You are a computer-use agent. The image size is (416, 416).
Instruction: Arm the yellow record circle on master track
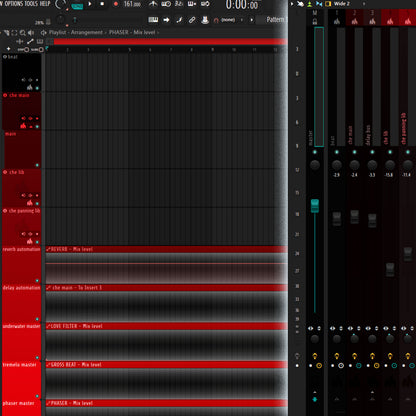pos(319,366)
